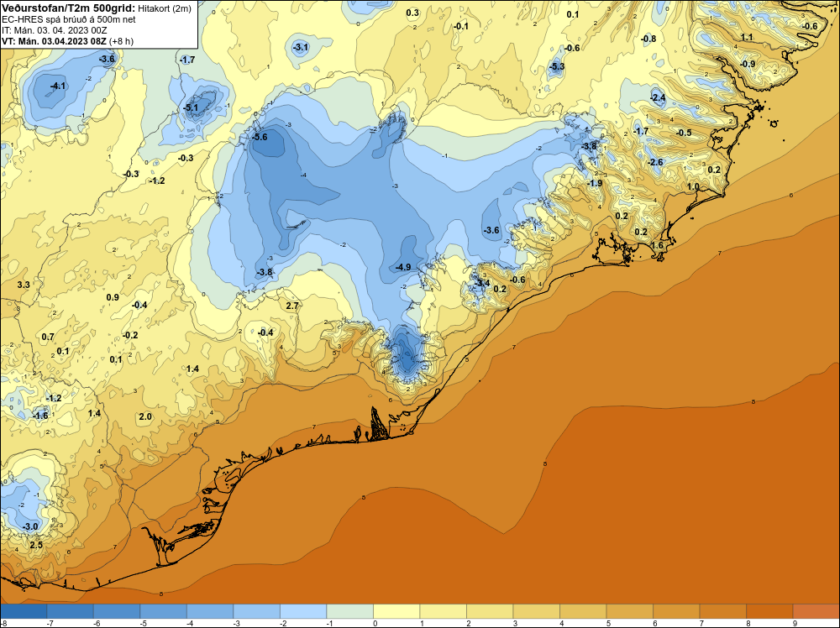This screenshot has width=840, height=628.
Task: Click the legend swatch between -3 and -2
Action: pyautogui.click(x=256, y=611)
